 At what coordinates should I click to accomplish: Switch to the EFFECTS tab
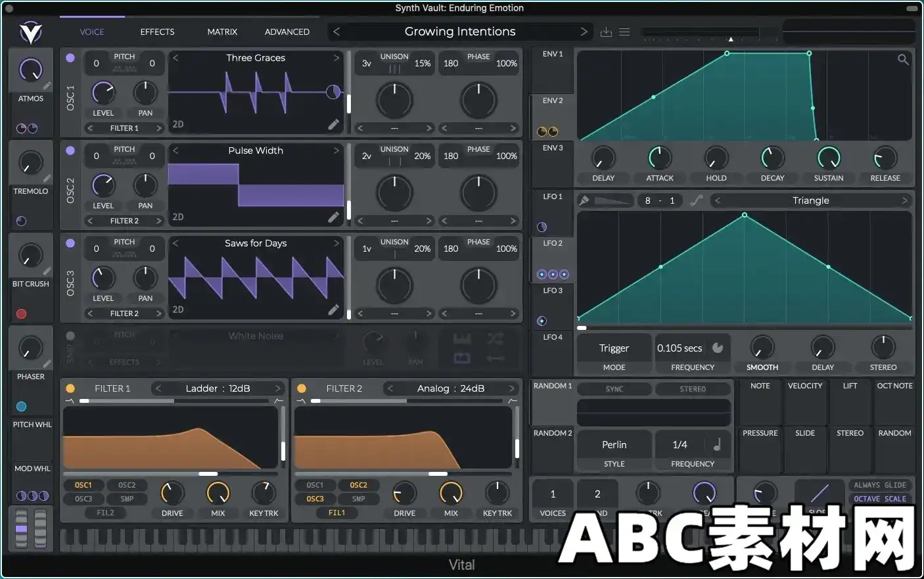(157, 32)
